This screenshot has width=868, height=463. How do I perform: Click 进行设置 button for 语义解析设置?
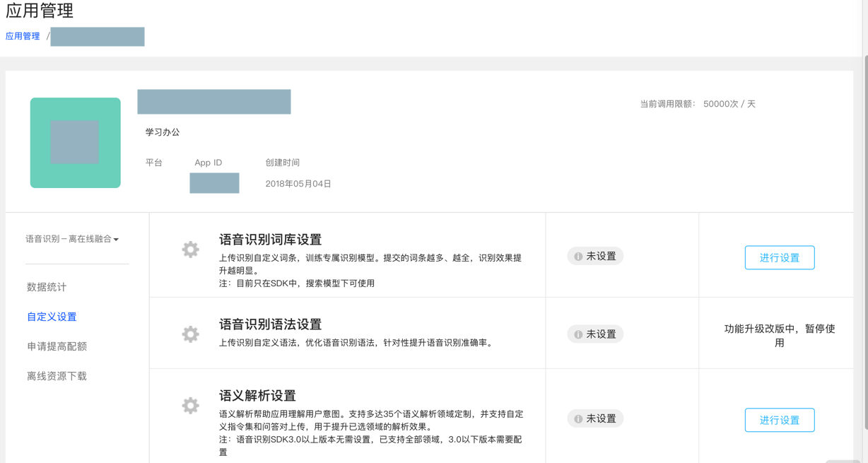click(x=779, y=421)
